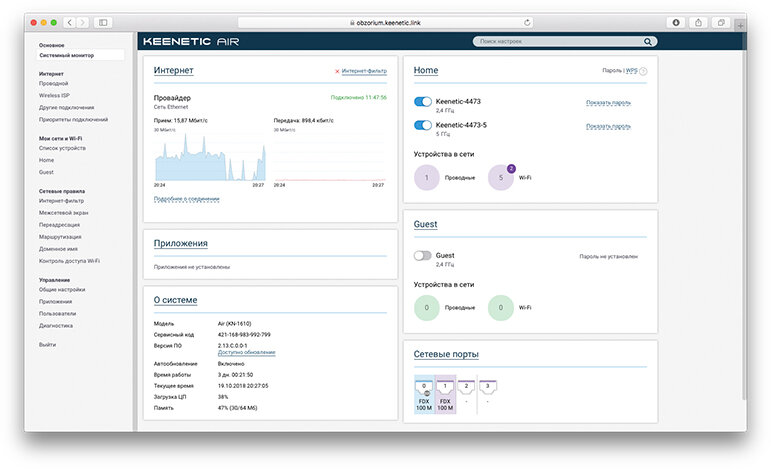Open the О системе card heading
The width and height of the screenshot is (771, 469).
pos(176,300)
